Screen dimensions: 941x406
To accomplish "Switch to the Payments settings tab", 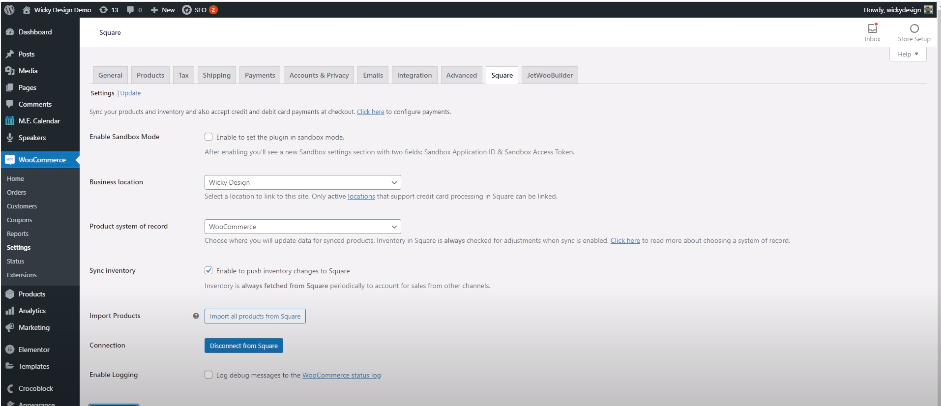I will coord(260,75).
